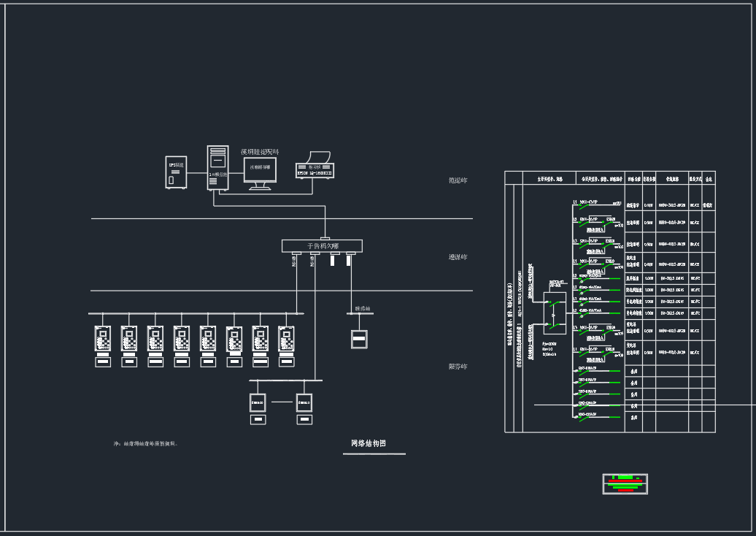Select the UPS power supply symbol

(x=176, y=172)
